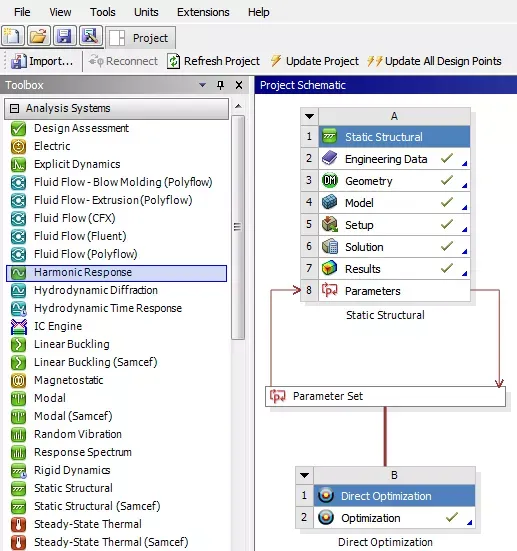Open the Tools menu
The image size is (517, 551).
pos(103,12)
